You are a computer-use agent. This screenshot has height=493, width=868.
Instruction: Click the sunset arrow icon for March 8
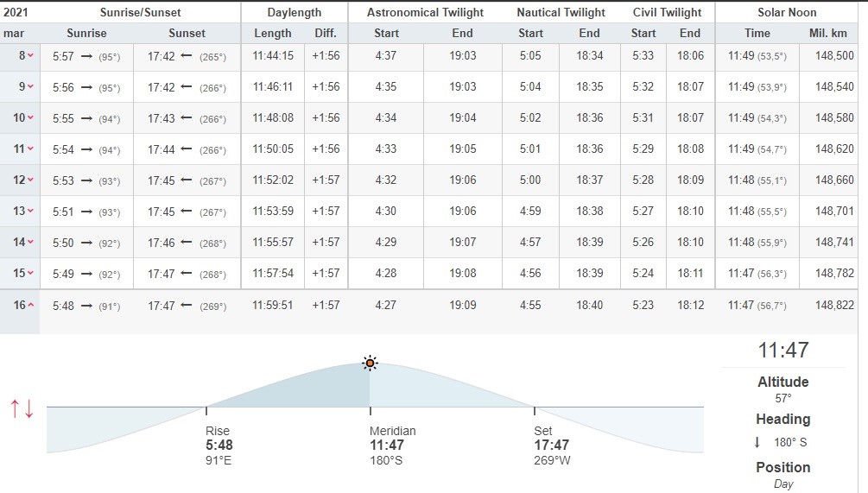click(187, 56)
